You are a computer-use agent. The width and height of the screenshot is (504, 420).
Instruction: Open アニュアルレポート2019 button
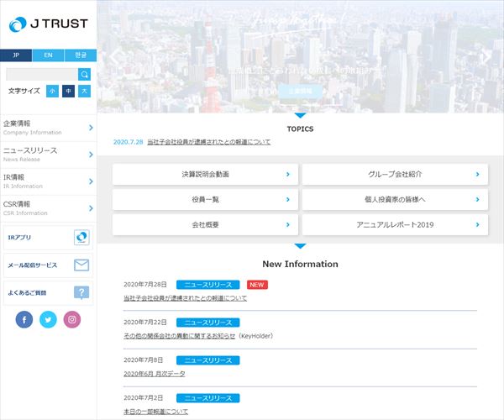(x=395, y=224)
